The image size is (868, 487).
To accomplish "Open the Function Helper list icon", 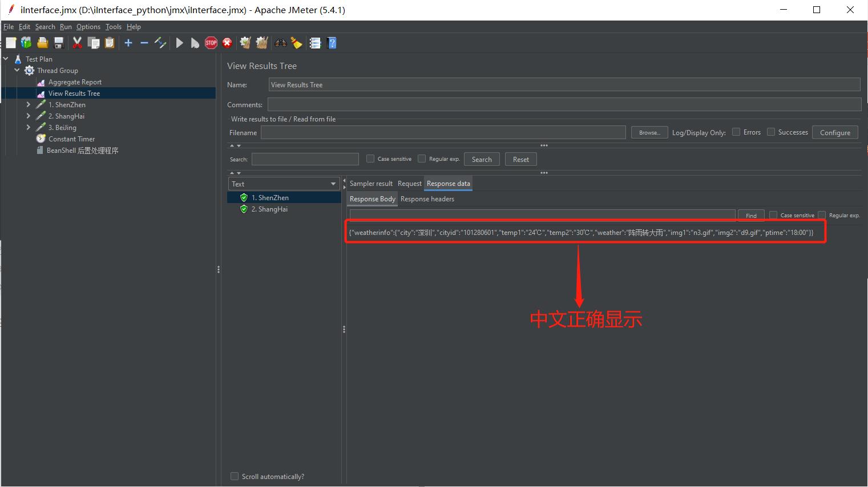I will [315, 43].
